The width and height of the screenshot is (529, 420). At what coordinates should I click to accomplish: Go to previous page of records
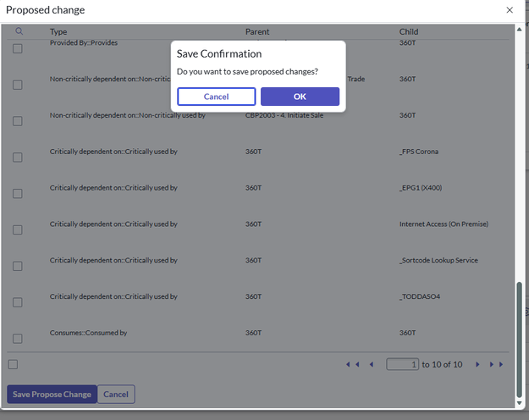pyautogui.click(x=371, y=364)
